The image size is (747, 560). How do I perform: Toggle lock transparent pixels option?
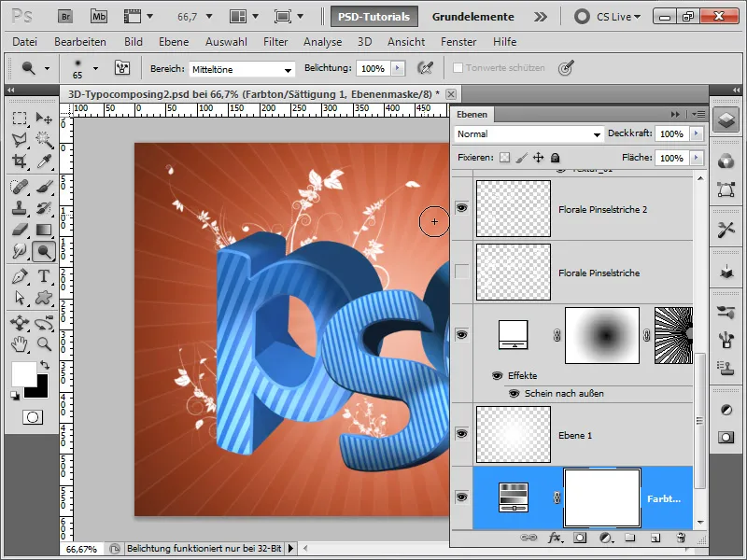tap(504, 158)
